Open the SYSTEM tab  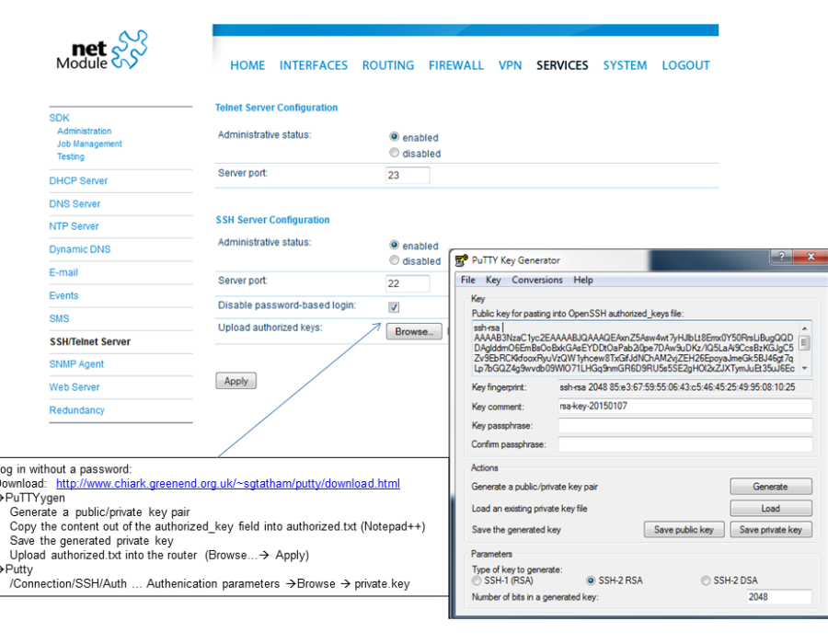coord(626,65)
